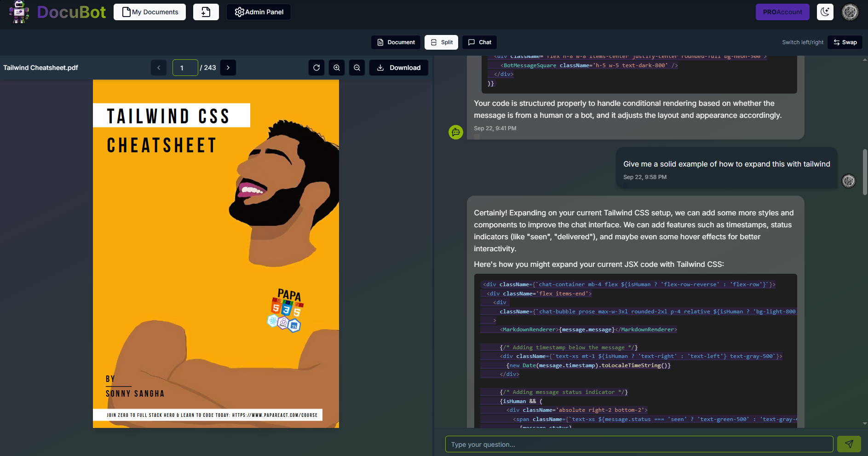Click the DocuBot robot logo
Image resolution: width=868 pixels, height=456 pixels.
(x=19, y=12)
